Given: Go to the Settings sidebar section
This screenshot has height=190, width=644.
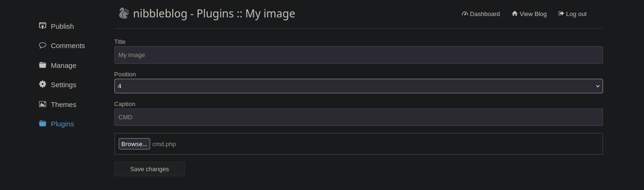Looking at the screenshot, I should click(64, 85).
